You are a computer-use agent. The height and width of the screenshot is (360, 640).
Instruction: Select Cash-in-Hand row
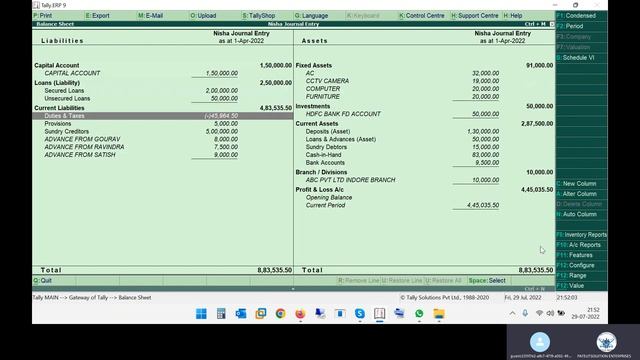(x=424, y=155)
